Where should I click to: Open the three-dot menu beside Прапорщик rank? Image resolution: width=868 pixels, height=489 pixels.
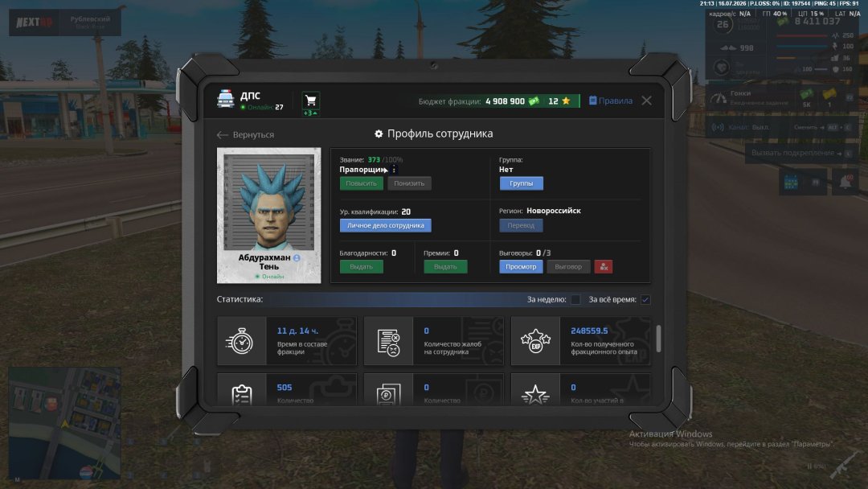point(394,170)
